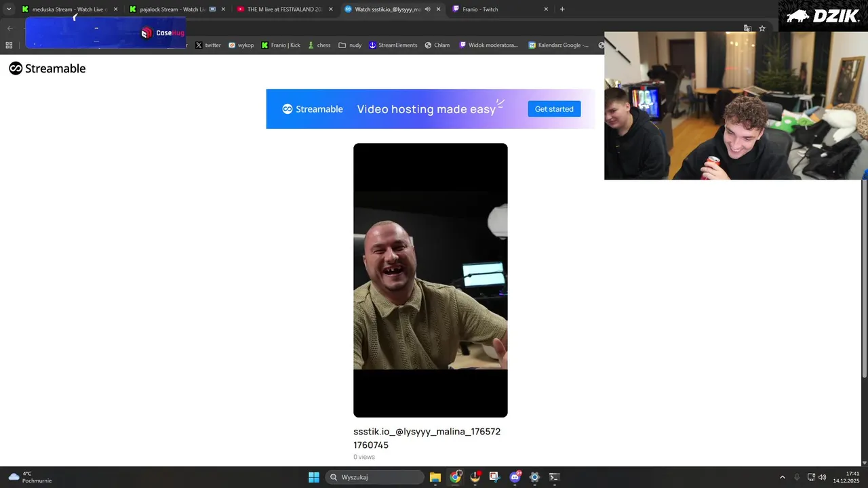Click the Streamable logo in page header
Screen dimensions: 868x488
(x=47, y=68)
